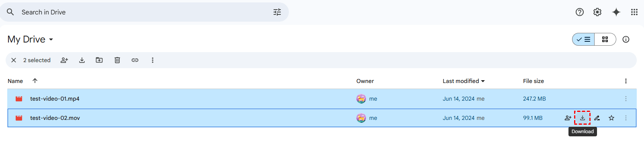This screenshot has height=164, width=644.
Task: Star the test-video-02.mov file
Action: click(x=611, y=118)
